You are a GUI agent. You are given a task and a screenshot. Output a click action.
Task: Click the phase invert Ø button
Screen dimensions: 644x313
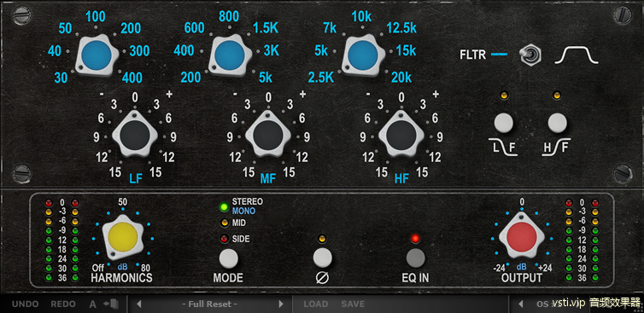click(x=322, y=258)
